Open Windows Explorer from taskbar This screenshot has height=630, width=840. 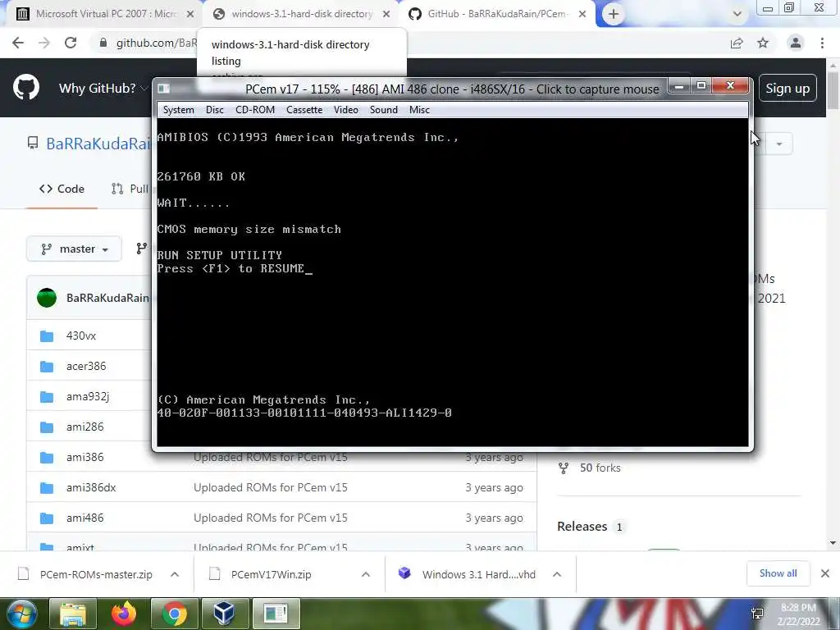point(73,614)
